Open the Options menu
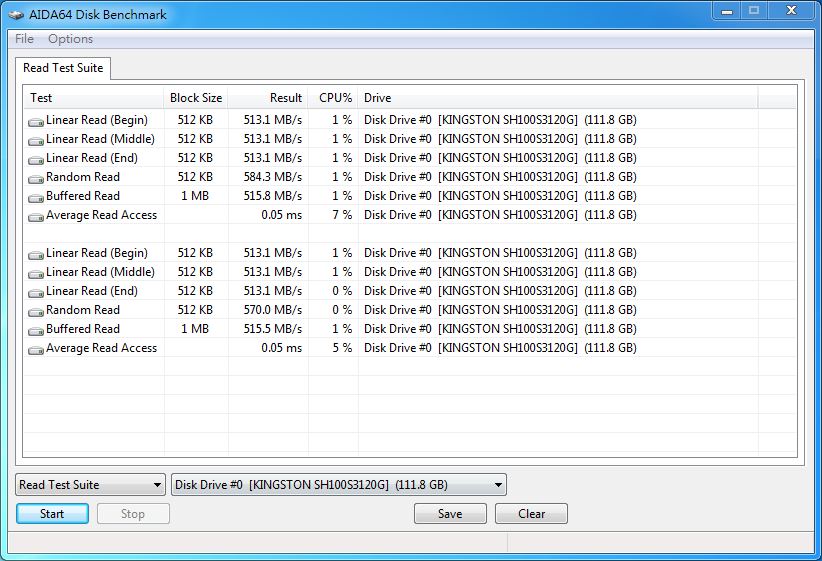Screen dimensions: 822x561 70,39
